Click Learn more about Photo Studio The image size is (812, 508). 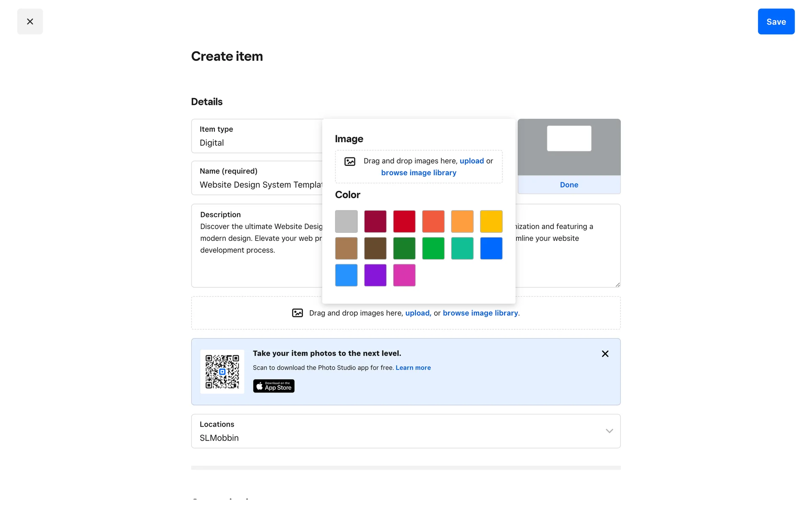(x=413, y=368)
